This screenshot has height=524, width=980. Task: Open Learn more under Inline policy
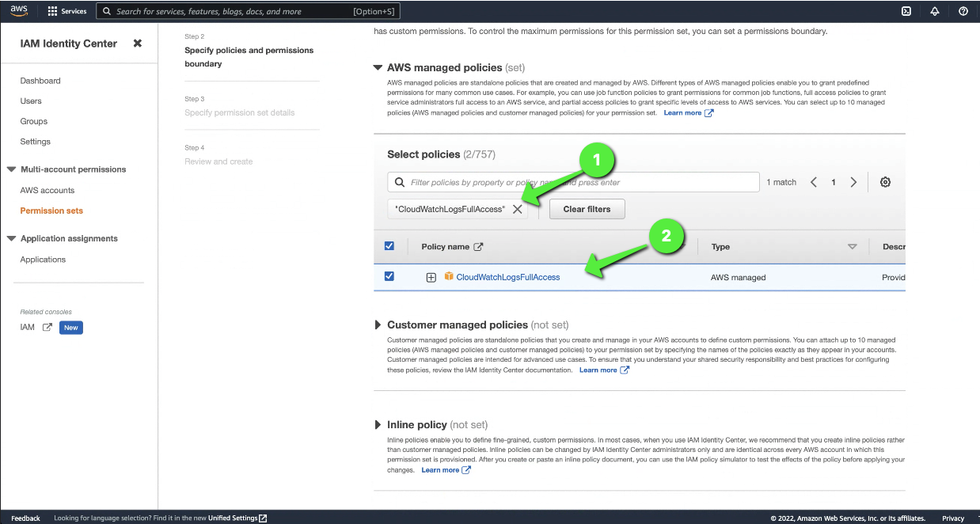[x=446, y=470]
